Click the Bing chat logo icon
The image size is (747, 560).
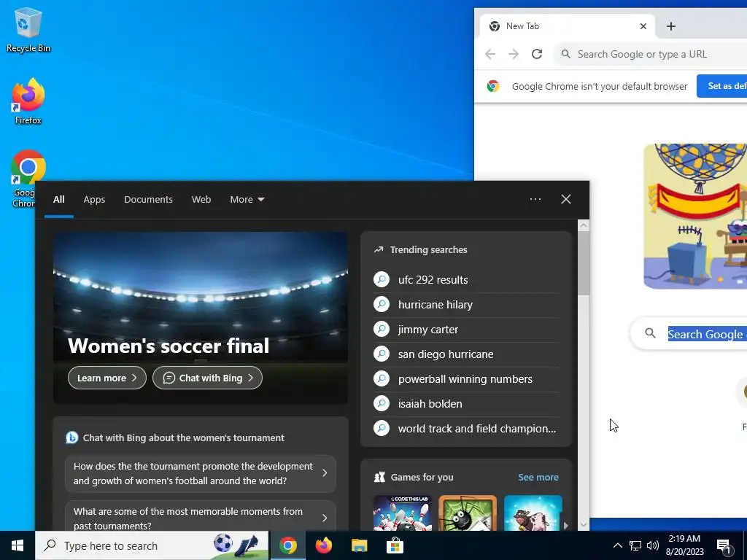pyautogui.click(x=72, y=437)
